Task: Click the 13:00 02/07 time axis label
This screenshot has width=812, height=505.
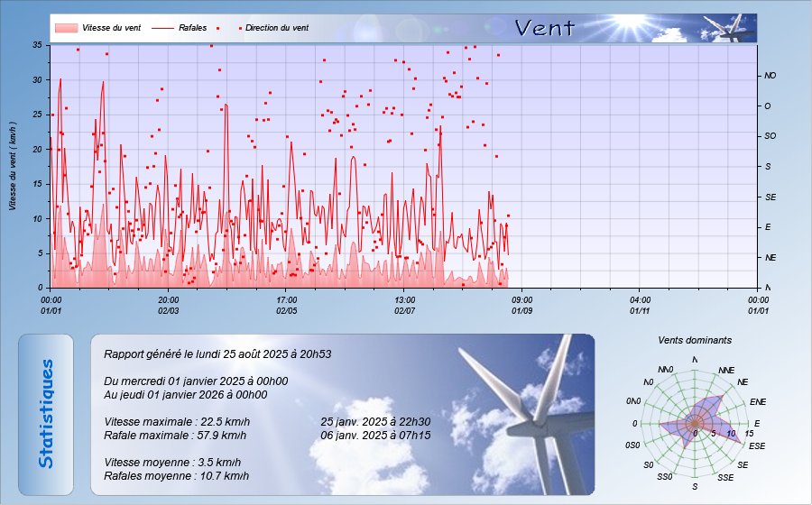Action: 405,305
